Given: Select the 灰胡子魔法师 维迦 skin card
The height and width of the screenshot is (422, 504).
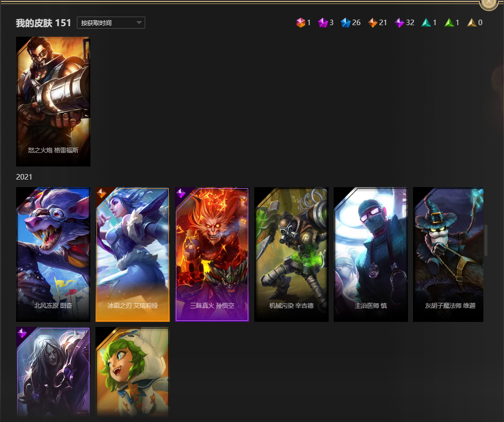Looking at the screenshot, I should pyautogui.click(x=448, y=255).
